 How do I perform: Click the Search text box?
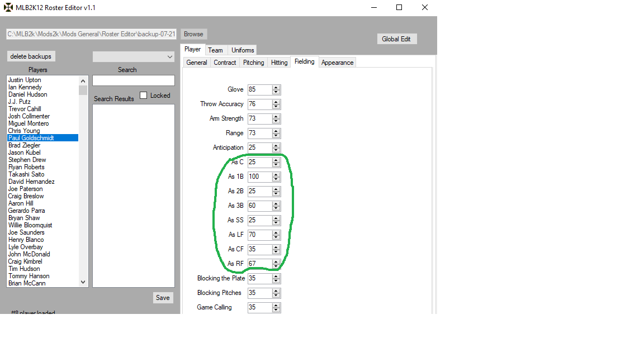(x=134, y=80)
